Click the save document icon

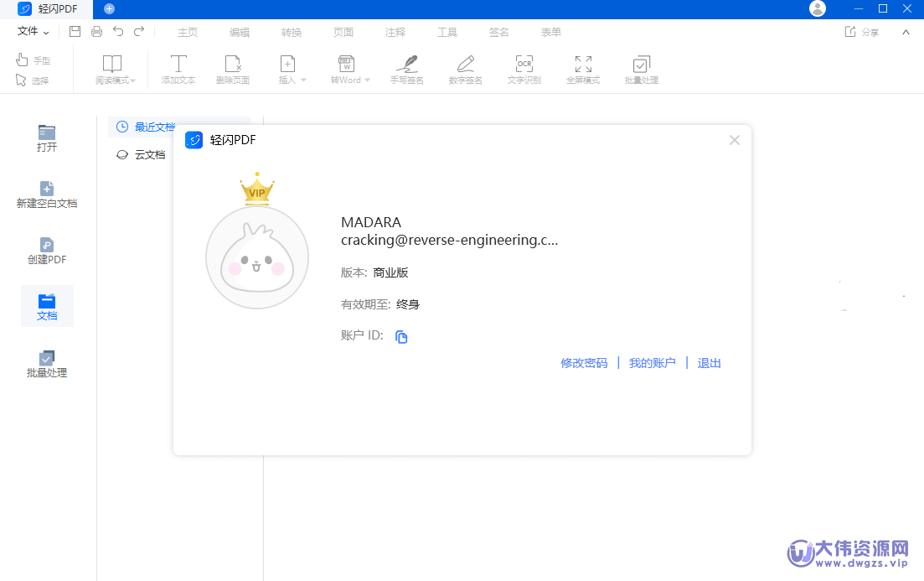tap(75, 31)
